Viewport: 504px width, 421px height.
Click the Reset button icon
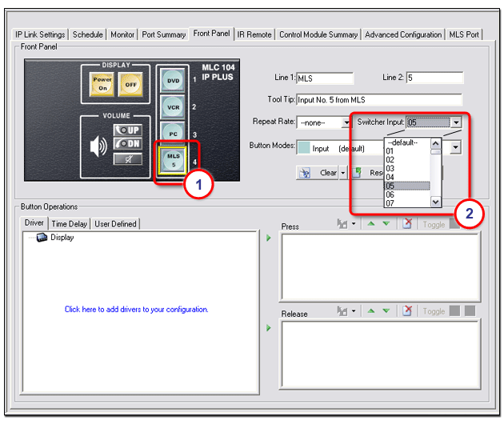[357, 172]
